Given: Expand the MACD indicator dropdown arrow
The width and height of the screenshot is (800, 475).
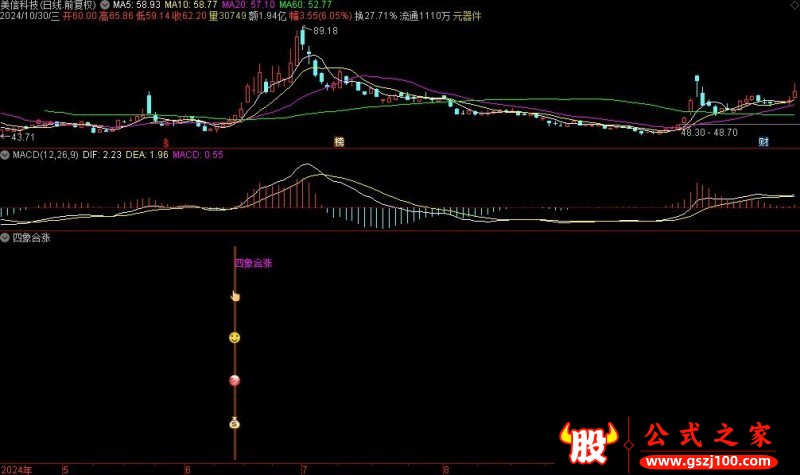Looking at the screenshot, I should [x=5, y=155].
